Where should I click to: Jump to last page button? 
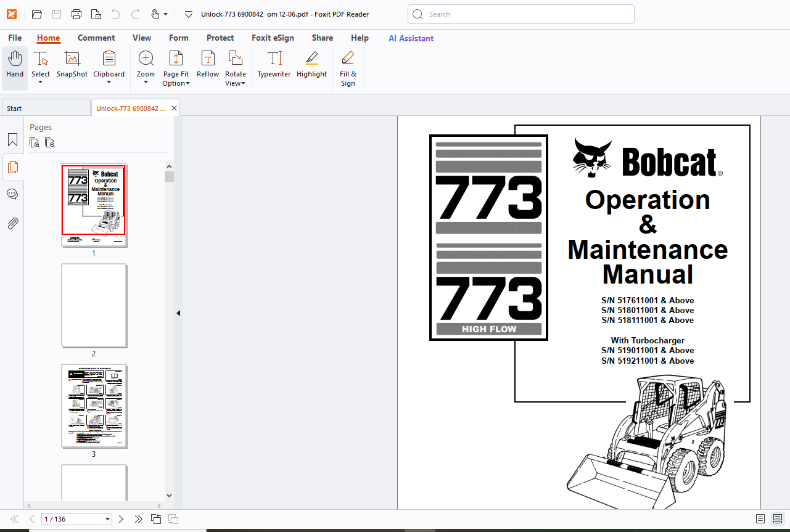click(x=139, y=519)
